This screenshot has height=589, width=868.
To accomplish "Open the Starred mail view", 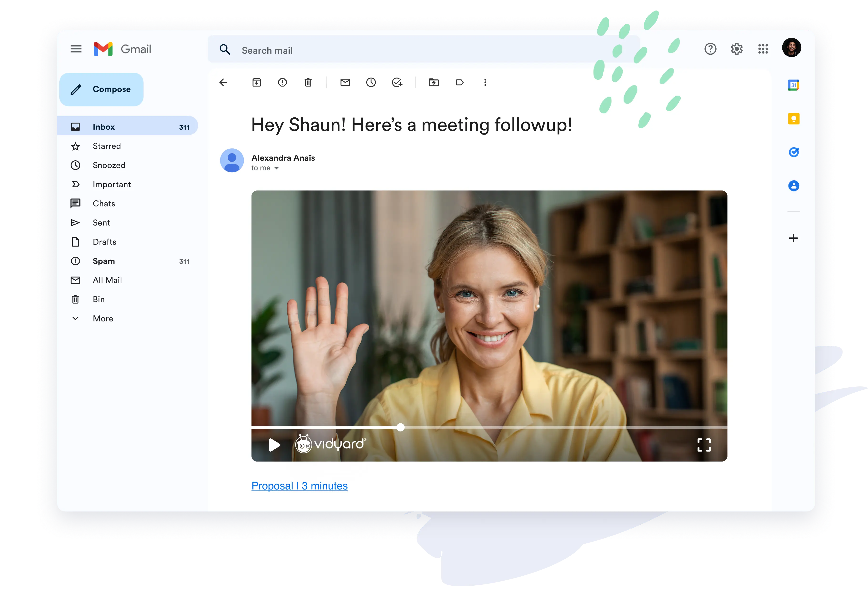I will 107,146.
